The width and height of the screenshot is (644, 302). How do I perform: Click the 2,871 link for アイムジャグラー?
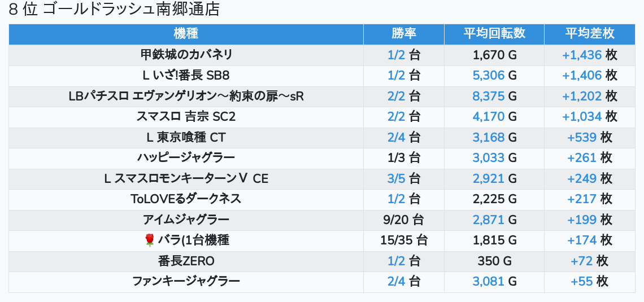pyautogui.click(x=488, y=220)
